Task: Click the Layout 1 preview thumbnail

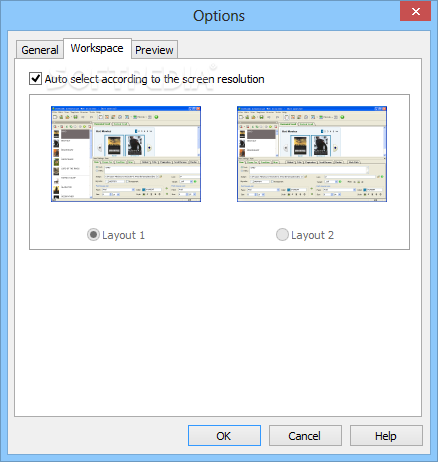Action: click(126, 154)
